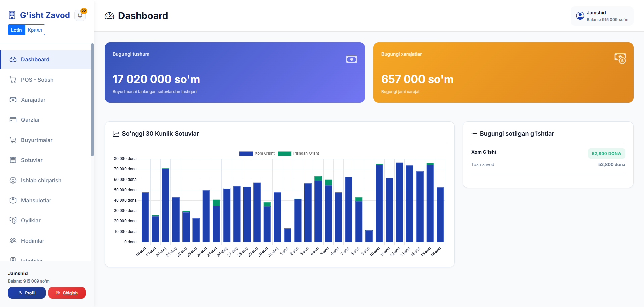The width and height of the screenshot is (644, 307).
Task: Open the Qarzlar menu item
Action: tap(46, 120)
